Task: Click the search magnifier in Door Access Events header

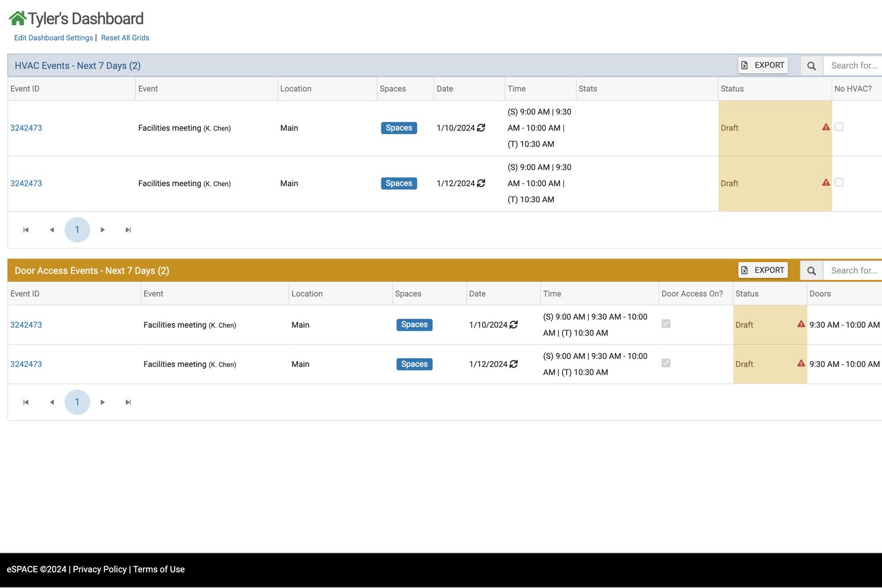Action: click(811, 270)
